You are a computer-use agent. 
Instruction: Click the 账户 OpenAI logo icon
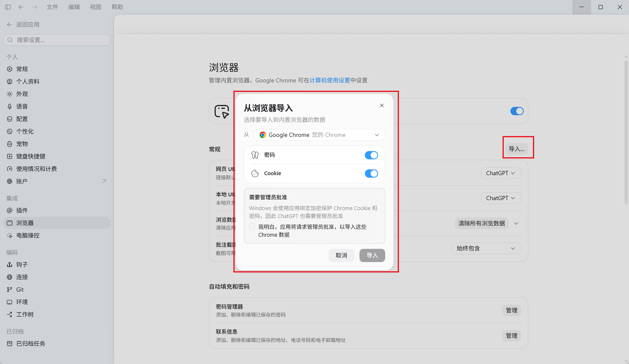[10, 181]
